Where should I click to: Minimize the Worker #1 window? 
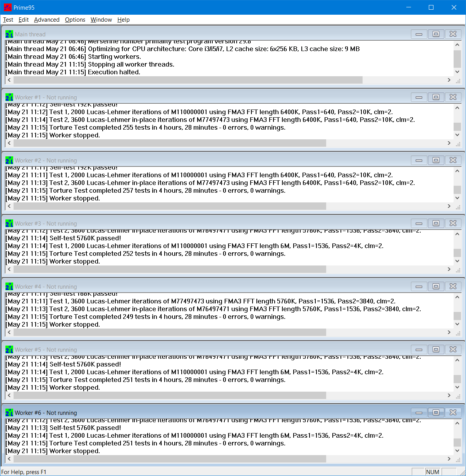[x=419, y=97]
